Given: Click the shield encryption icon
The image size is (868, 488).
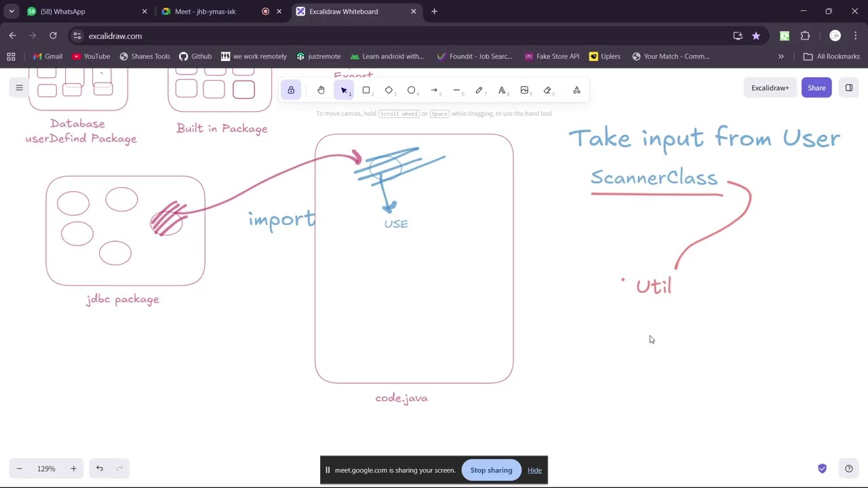Looking at the screenshot, I should (x=822, y=468).
